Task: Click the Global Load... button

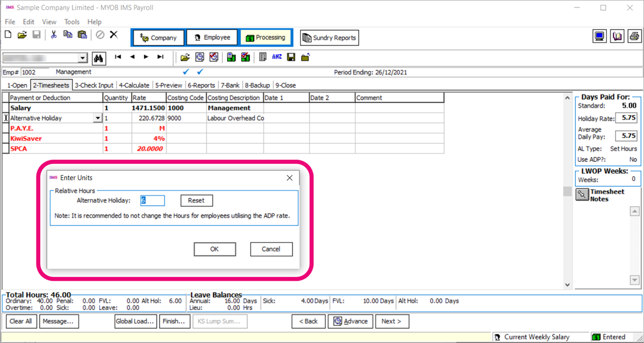Action: pyautogui.click(x=136, y=321)
